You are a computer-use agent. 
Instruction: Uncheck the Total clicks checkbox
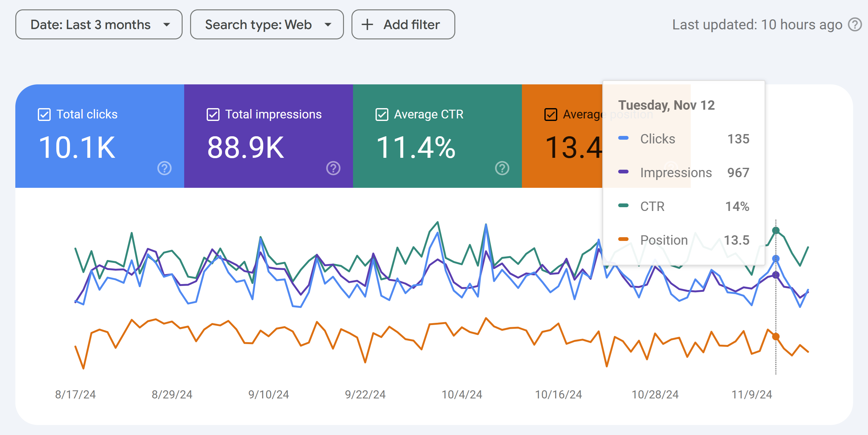click(x=44, y=114)
